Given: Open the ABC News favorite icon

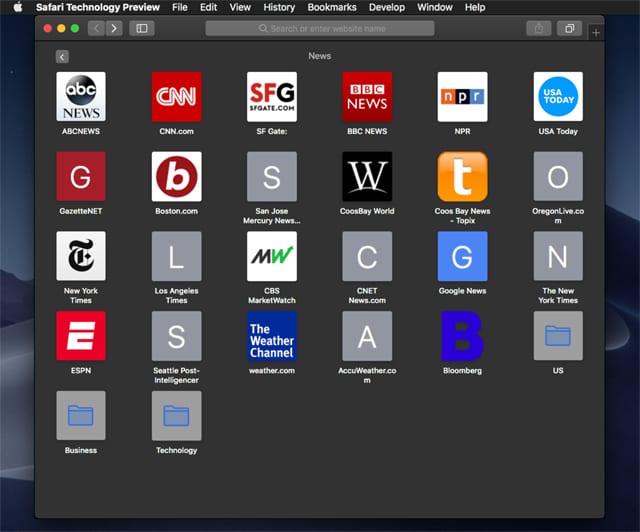Looking at the screenshot, I should click(80, 97).
